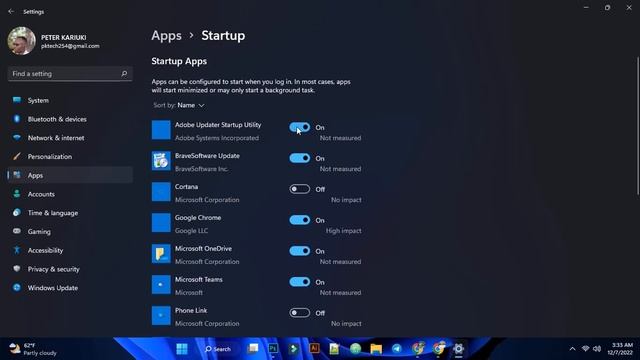
Task: Show hidden system tray icons
Action: tap(572, 349)
